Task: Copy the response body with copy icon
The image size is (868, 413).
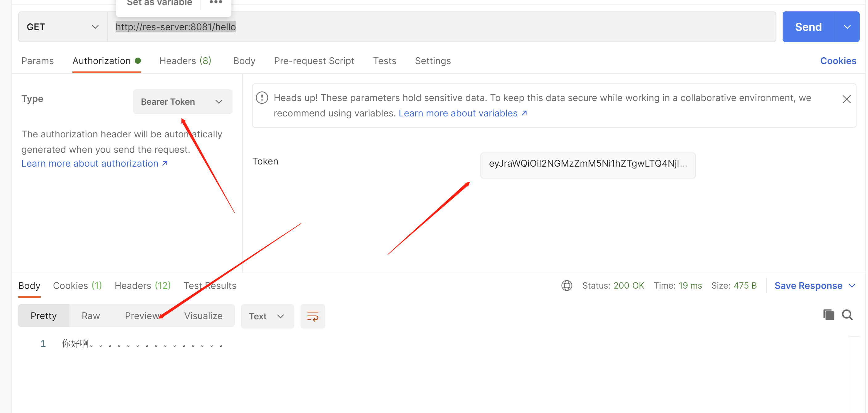Action: (x=828, y=315)
